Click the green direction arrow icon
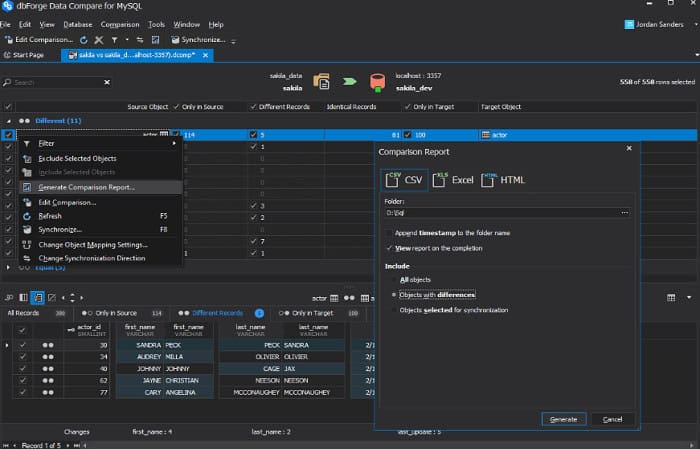 click(x=350, y=82)
